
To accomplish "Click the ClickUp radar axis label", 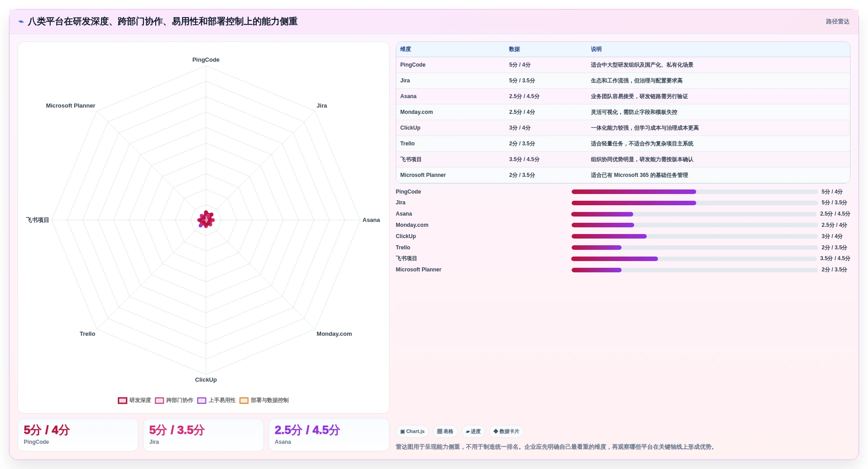I will tap(206, 380).
